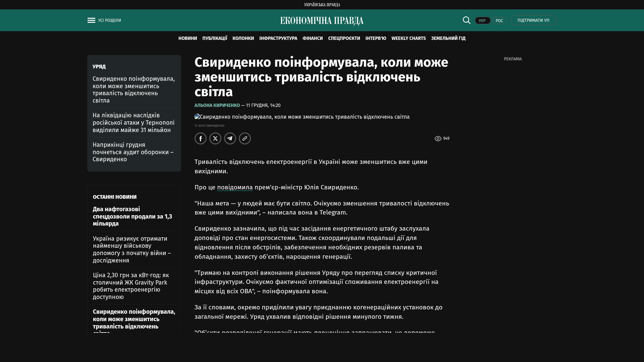Go to WEEKLY CHARTS section
Image resolution: width=644 pixels, height=362 pixels.
(409, 39)
